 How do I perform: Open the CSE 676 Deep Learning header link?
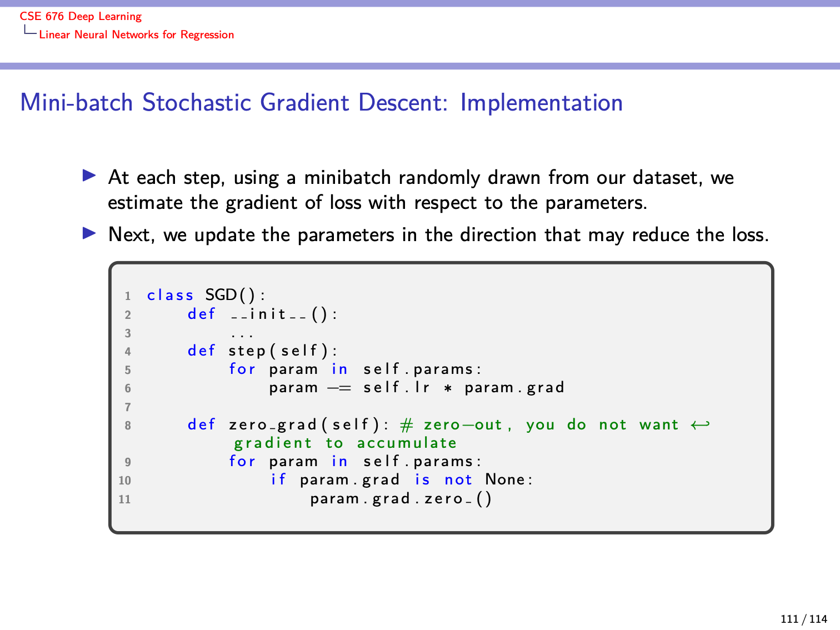[x=81, y=17]
